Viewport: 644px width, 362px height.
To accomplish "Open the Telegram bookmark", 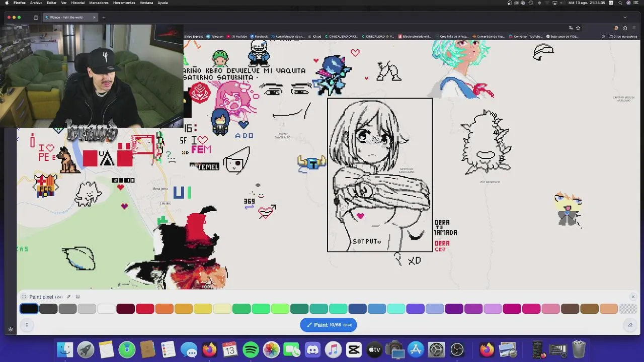I will (x=215, y=36).
